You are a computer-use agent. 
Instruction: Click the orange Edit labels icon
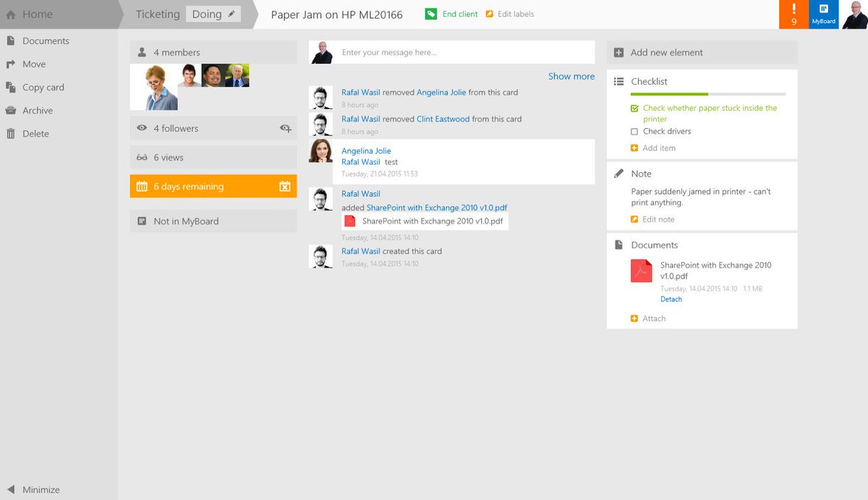tap(490, 14)
